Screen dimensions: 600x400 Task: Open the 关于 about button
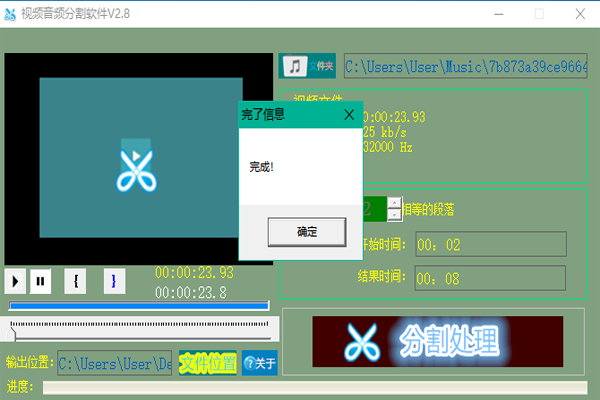pos(259,364)
